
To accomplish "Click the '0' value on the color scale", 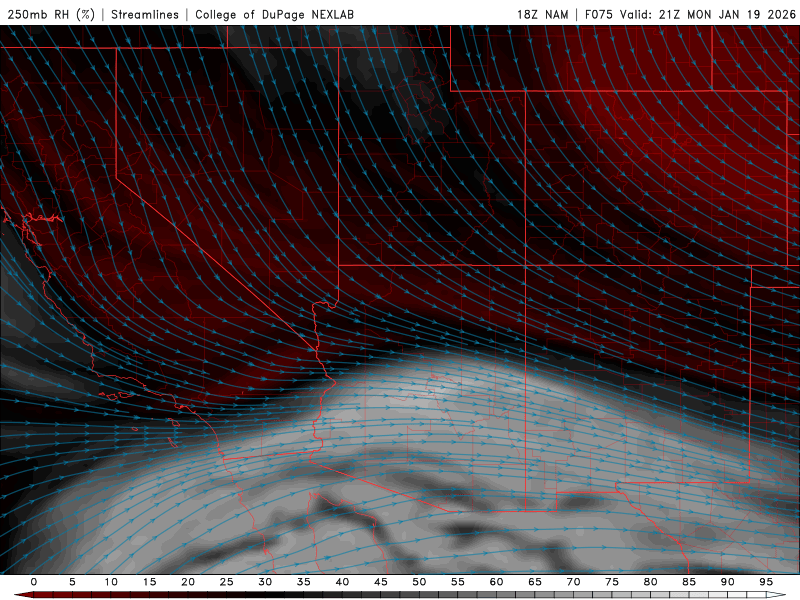I will tap(34, 582).
